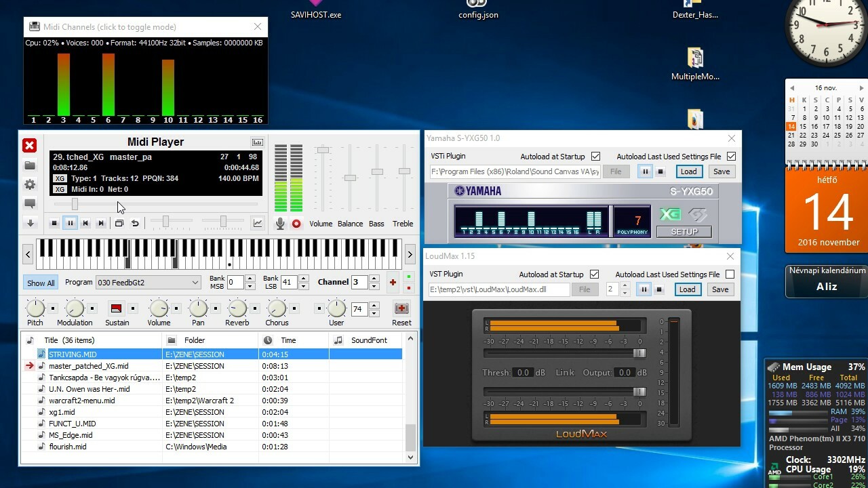This screenshot has width=868, height=488.
Task: Click the Pitch knob
Action: (x=35, y=308)
